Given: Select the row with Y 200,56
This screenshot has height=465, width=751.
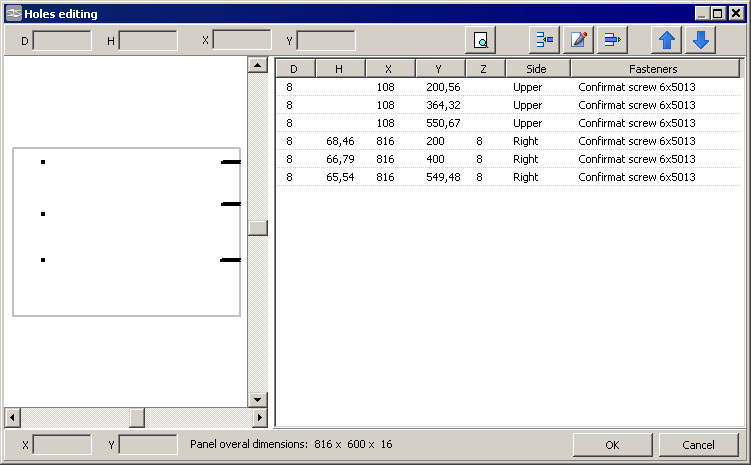Looking at the screenshot, I should click(508, 87).
